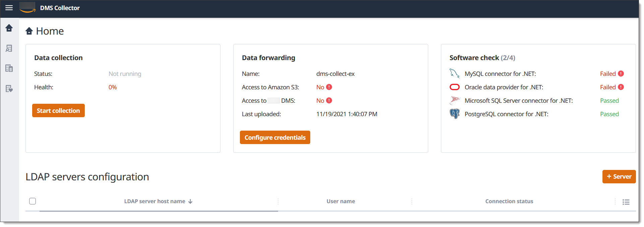Click the Connection status column header
The height and width of the screenshot is (227, 644).
coord(509,201)
